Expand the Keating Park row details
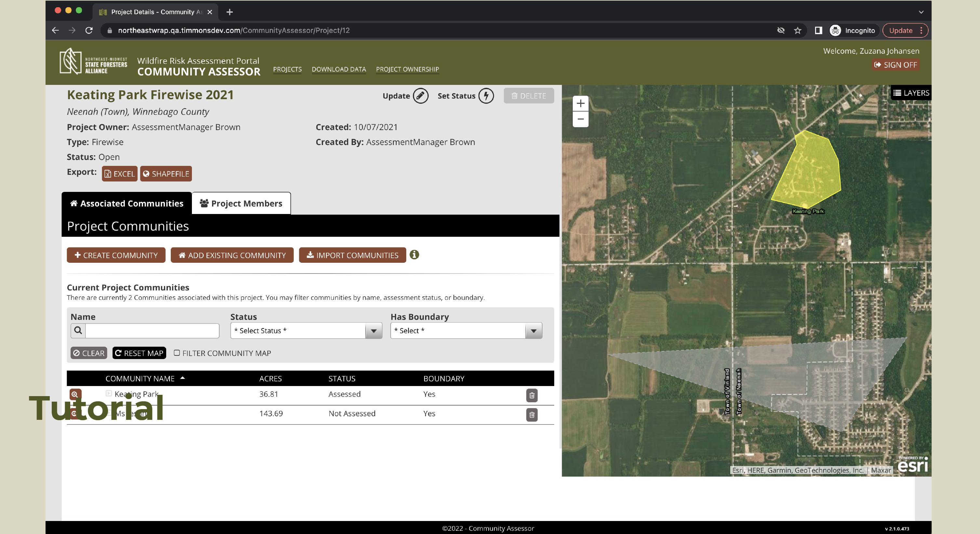 109,394
